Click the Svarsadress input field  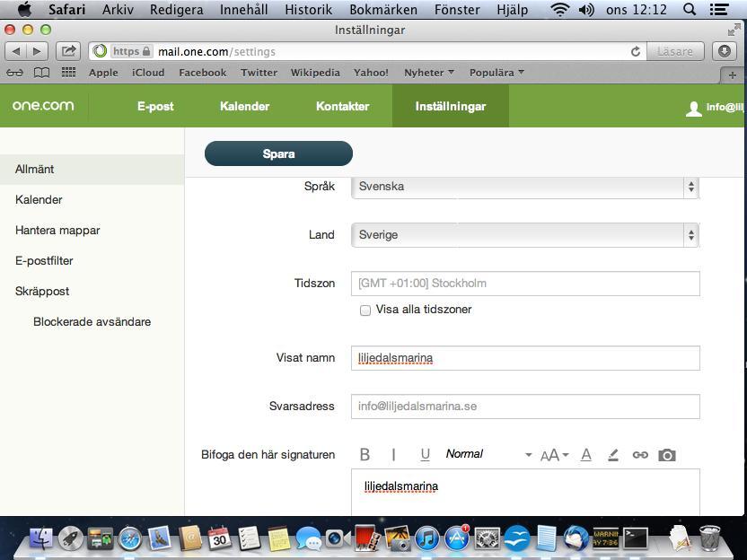[525, 407]
